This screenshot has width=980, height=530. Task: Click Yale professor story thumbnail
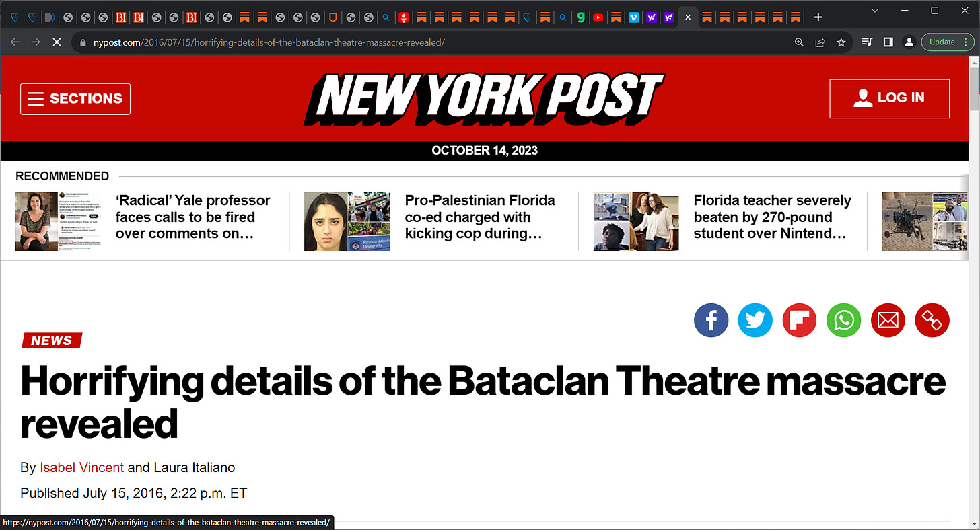pyautogui.click(x=59, y=221)
